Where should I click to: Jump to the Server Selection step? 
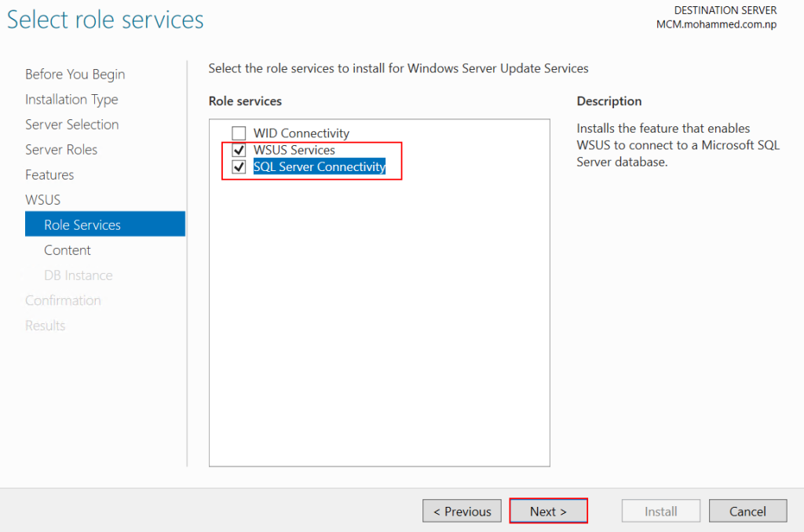tap(71, 124)
